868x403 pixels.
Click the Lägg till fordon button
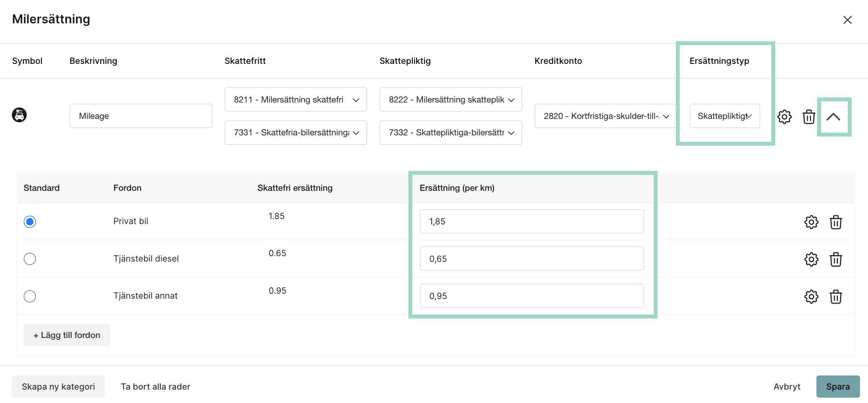click(x=67, y=335)
